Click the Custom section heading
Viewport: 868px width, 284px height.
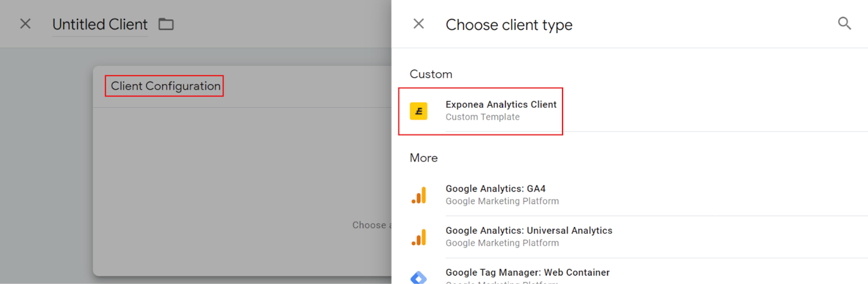(431, 74)
